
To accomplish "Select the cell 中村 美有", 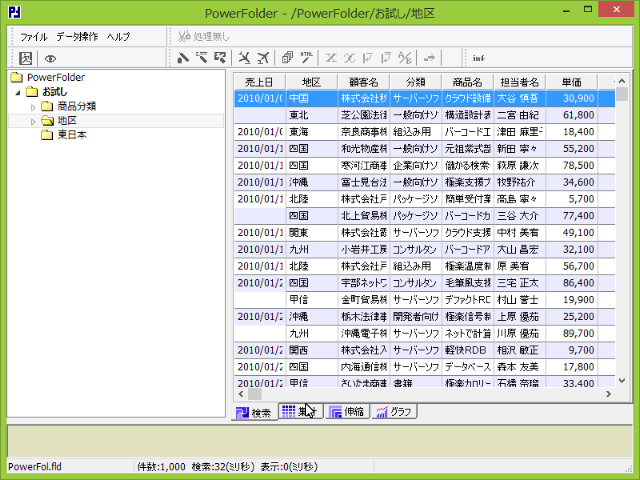I will pyautogui.click(x=520, y=233).
